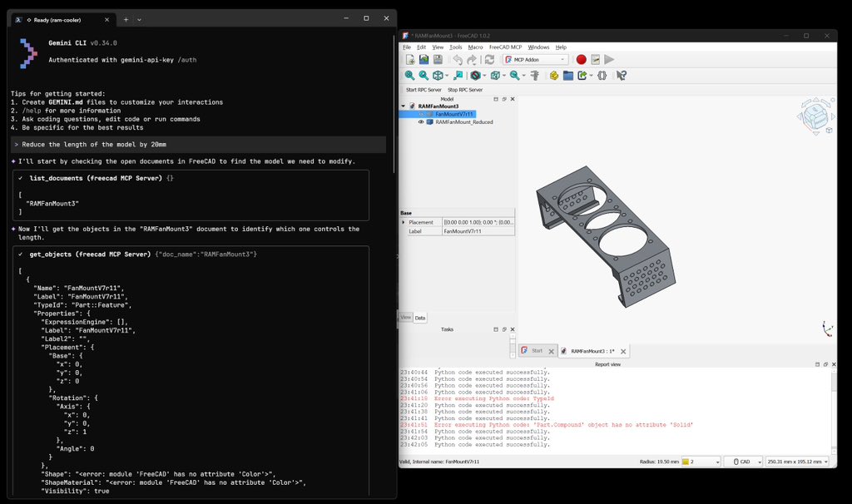The image size is (852, 504).
Task: Click the blue Group folder icon
Action: coord(567,76)
